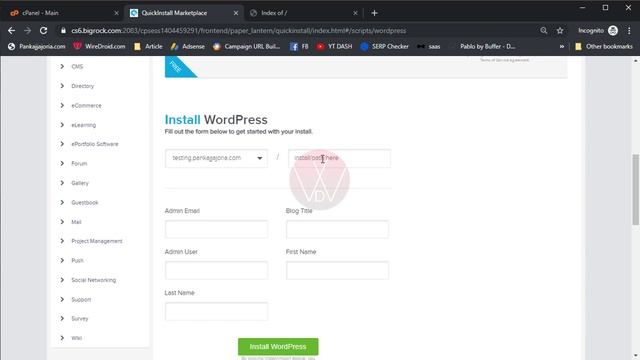Open the Other bookmarks folder
Image resolution: width=640 pixels, height=360 pixels.
(x=604, y=47)
